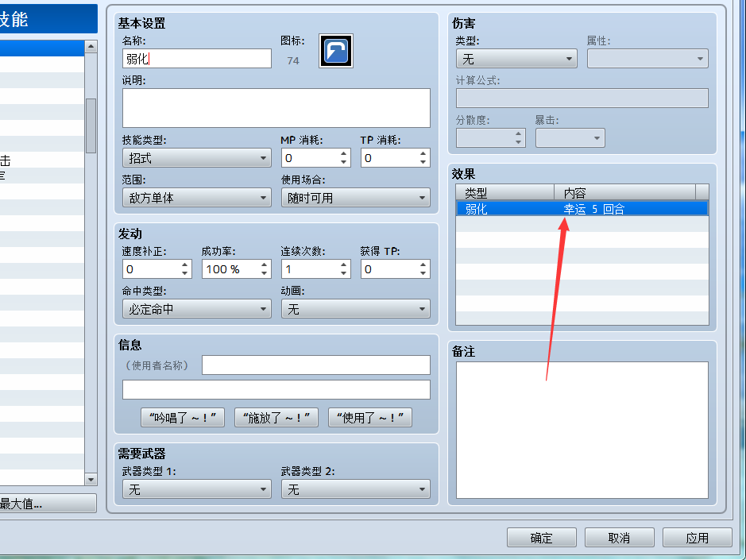
Task: Increase the 获得 TP value
Action: coord(423,265)
